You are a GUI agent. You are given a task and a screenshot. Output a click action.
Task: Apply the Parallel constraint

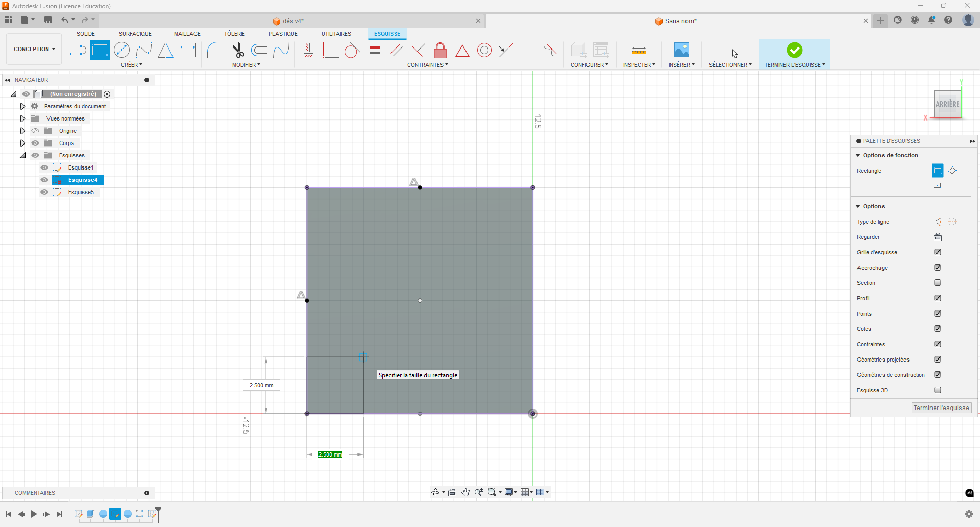coord(396,50)
